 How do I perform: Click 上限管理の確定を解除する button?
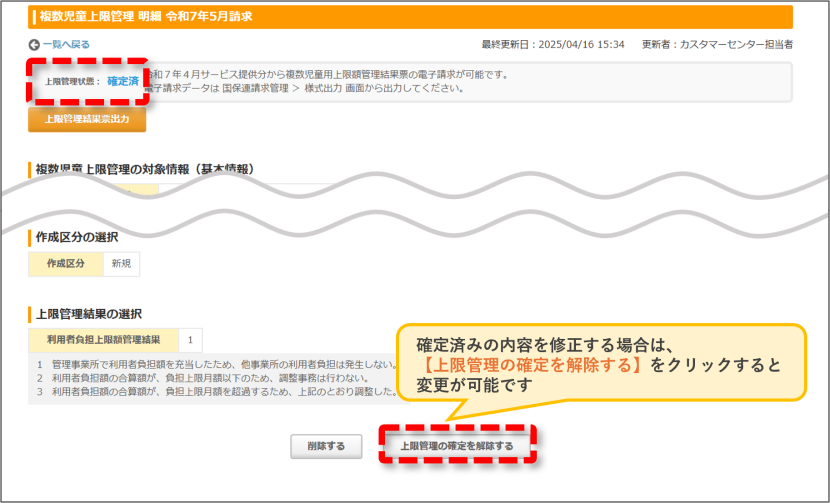pos(457,446)
